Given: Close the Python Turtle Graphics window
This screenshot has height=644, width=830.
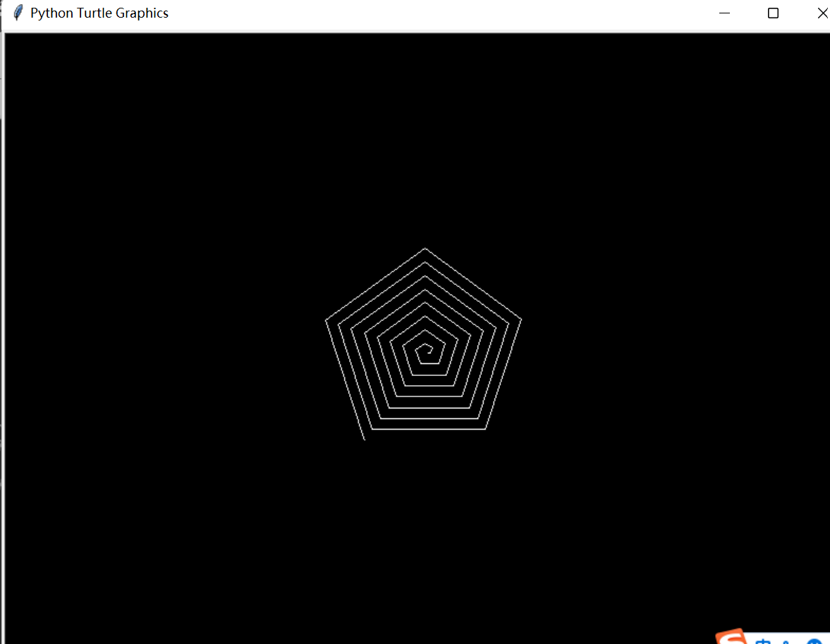Looking at the screenshot, I should click(x=822, y=13).
